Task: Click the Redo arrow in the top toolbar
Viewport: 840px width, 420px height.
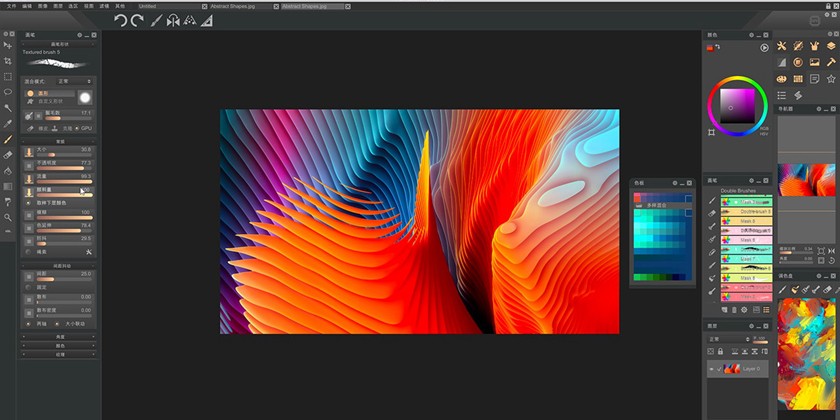Action: coord(136,20)
